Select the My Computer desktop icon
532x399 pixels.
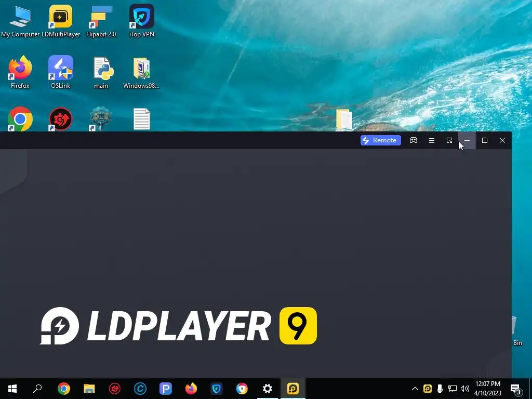tap(20, 21)
